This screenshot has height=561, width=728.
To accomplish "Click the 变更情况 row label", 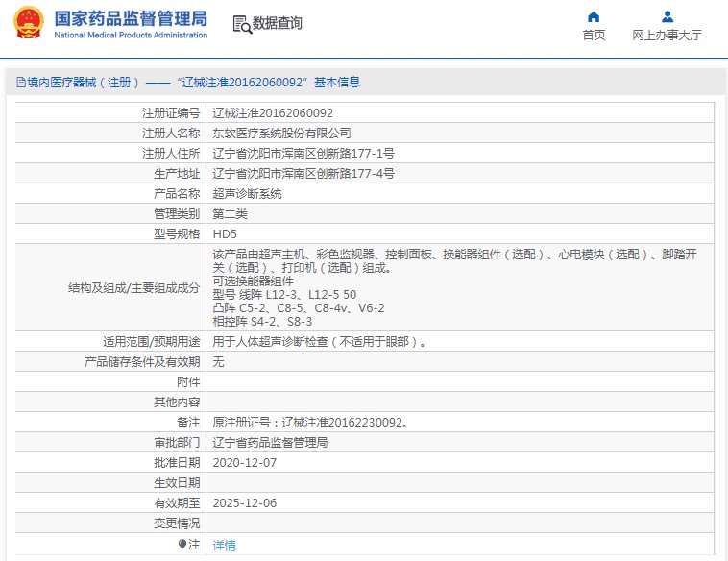I will (x=177, y=524).
